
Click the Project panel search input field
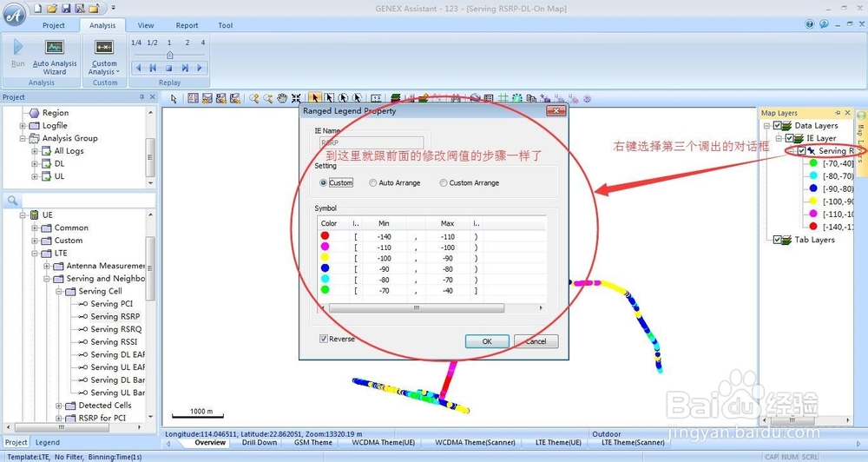coord(88,200)
